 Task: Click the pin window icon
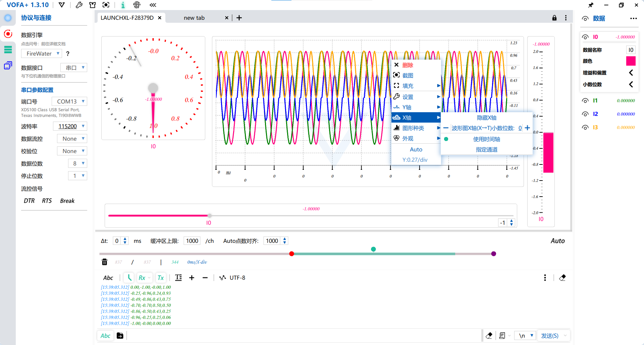coord(591,5)
